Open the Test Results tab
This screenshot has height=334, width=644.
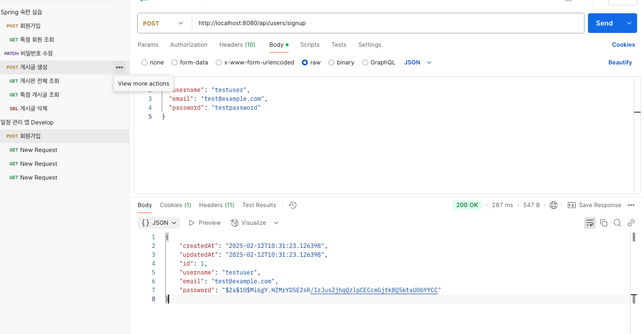259,205
